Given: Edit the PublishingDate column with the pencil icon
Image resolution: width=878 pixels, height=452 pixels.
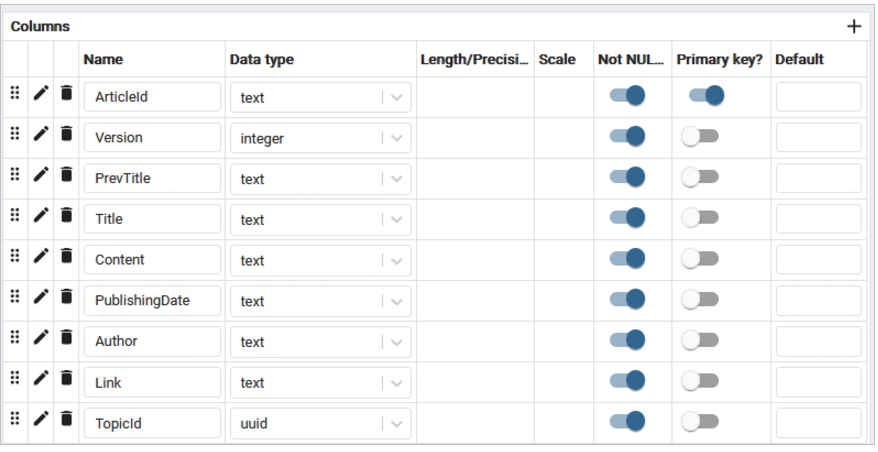Looking at the screenshot, I should click(41, 297).
